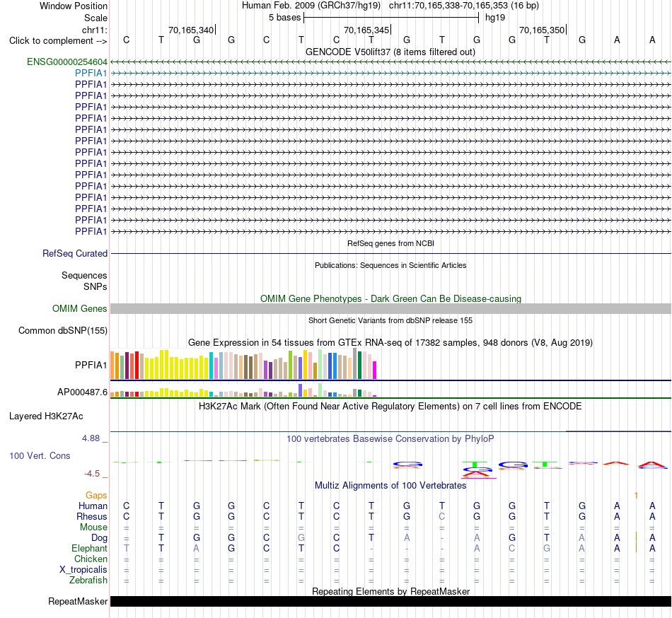Screen dimensions: 672x618
Task: Click the green ENSG00000254604 arrow track line
Action: [390, 62]
